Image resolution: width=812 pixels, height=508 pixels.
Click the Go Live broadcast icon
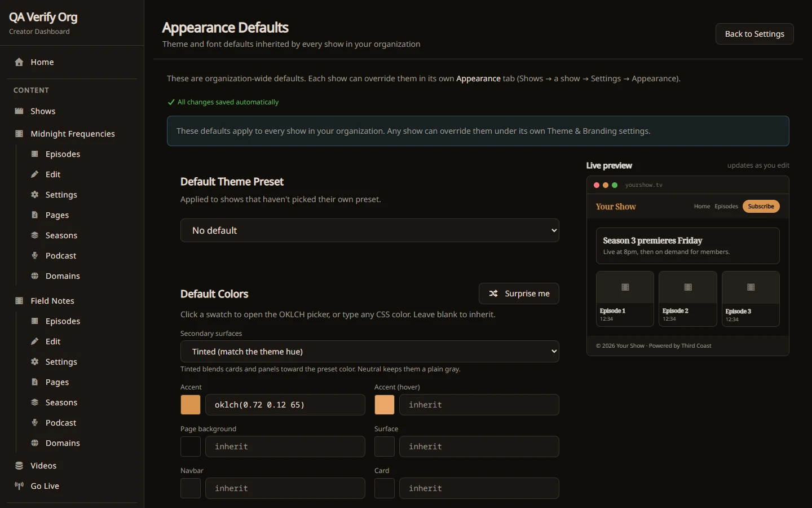point(19,486)
